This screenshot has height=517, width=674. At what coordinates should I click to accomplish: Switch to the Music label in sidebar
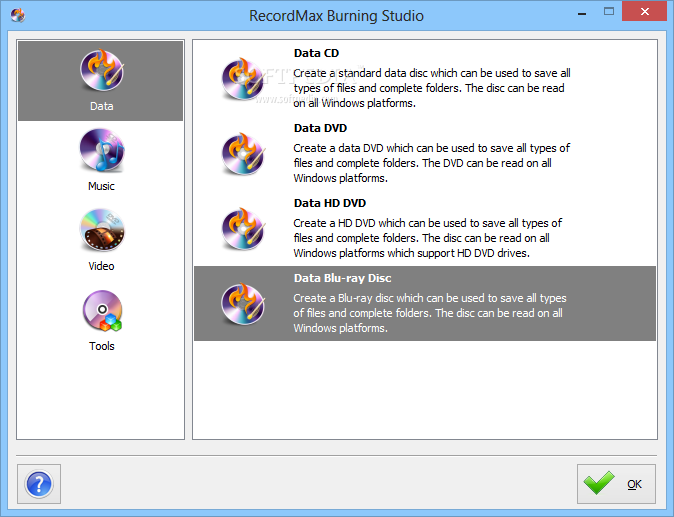(x=101, y=186)
